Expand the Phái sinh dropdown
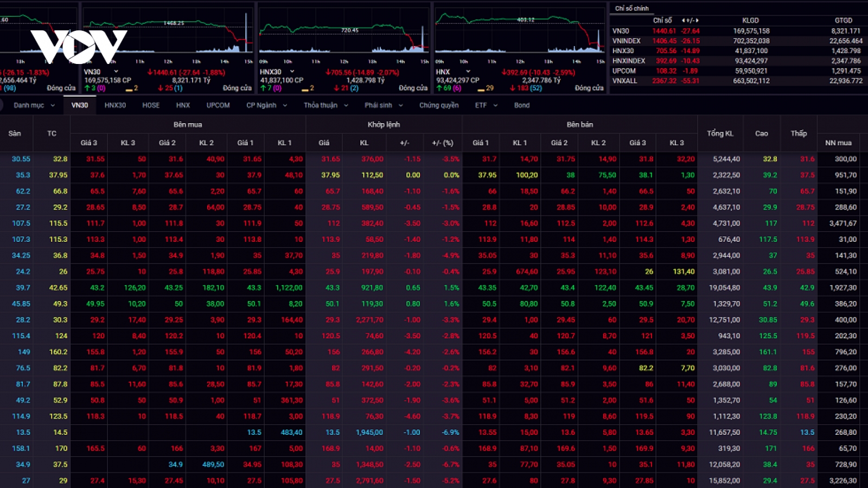 (384, 105)
